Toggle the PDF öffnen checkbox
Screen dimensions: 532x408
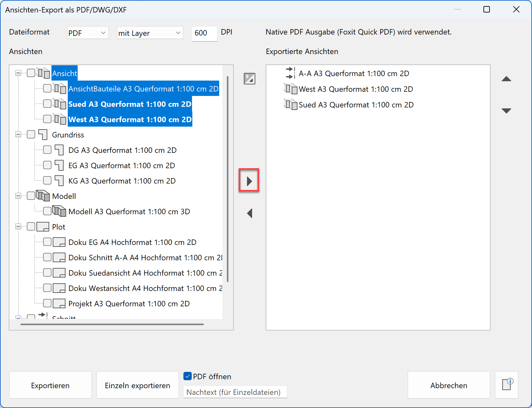click(x=187, y=376)
